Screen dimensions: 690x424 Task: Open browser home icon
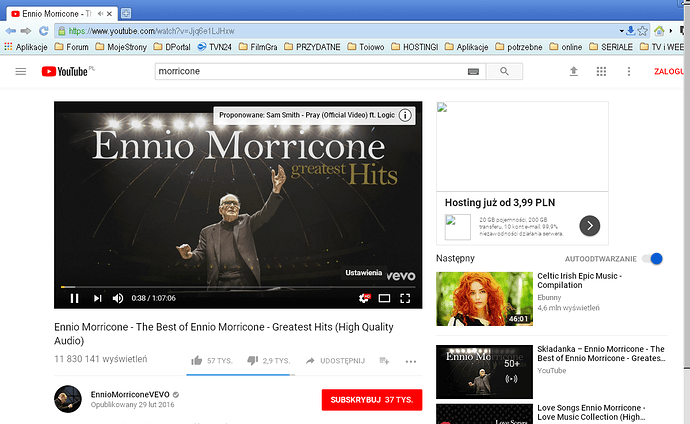point(659,31)
